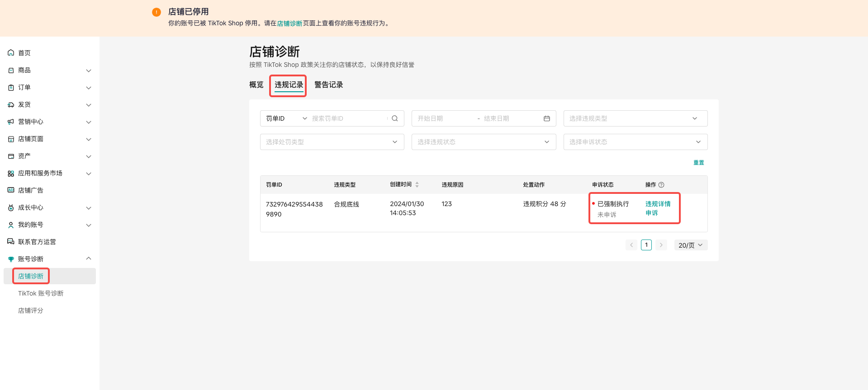
Task: Change page size via 20/页 selector
Action: coord(690,245)
